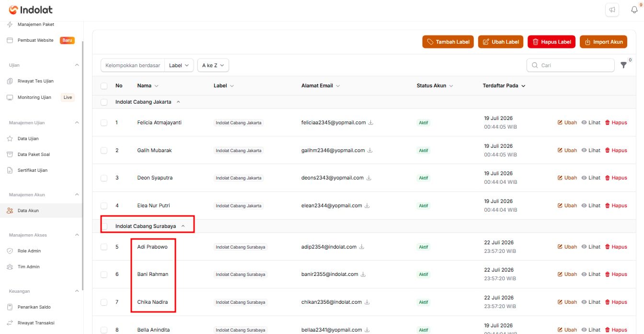Image resolution: width=644 pixels, height=334 pixels.
Task: Sort by Status Akun column header
Action: click(435, 86)
